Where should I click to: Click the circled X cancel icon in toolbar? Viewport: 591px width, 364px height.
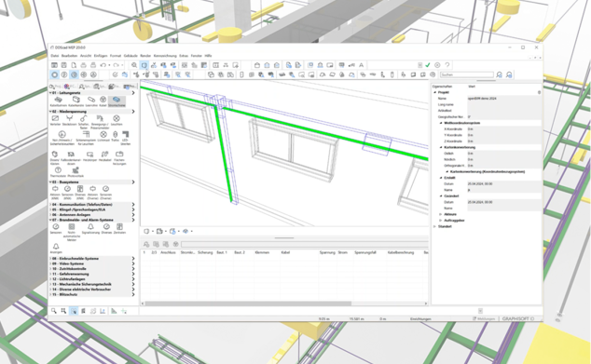pos(437,65)
